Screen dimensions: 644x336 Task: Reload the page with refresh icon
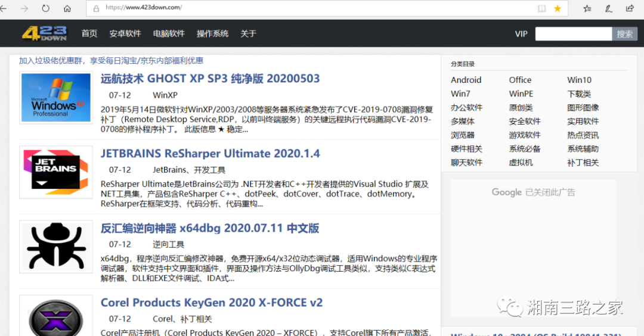tap(45, 8)
